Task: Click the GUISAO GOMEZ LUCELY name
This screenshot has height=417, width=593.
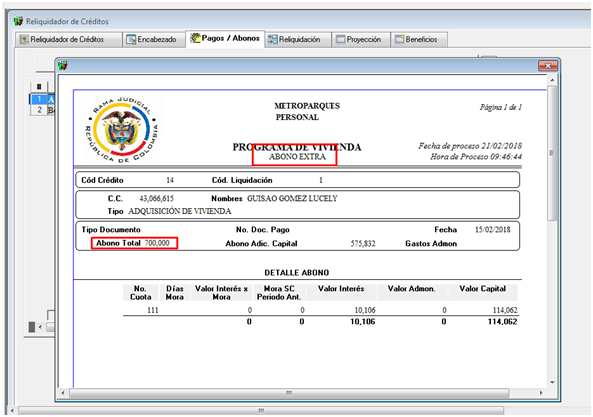Action: click(292, 198)
